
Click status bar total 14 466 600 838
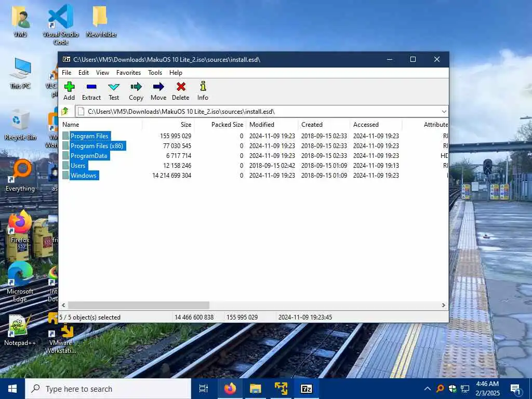click(x=194, y=317)
